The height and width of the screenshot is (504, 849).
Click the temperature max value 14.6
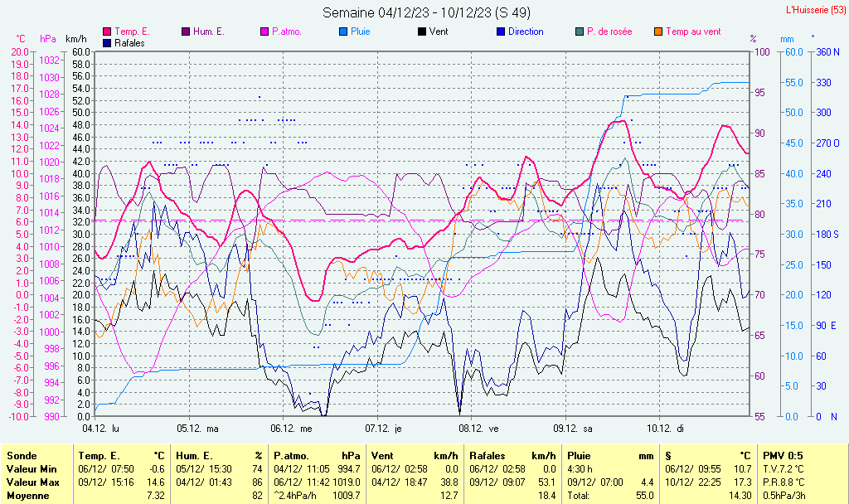coord(156,482)
